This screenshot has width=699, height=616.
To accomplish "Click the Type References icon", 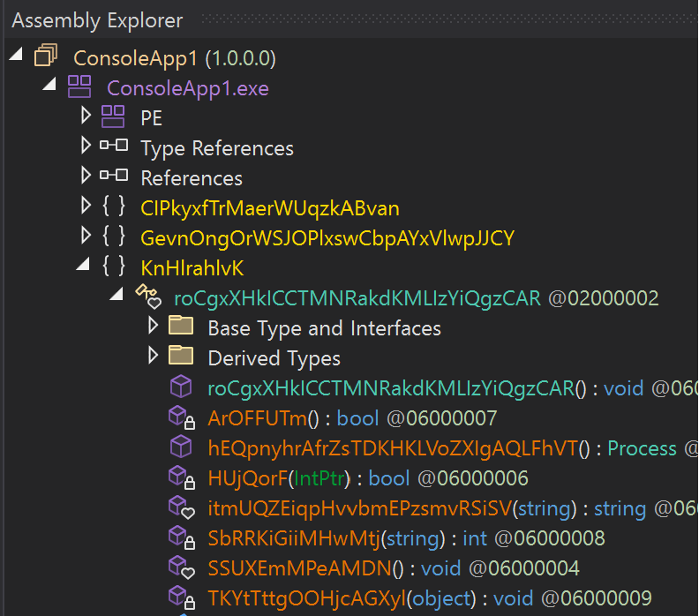I will (x=113, y=146).
